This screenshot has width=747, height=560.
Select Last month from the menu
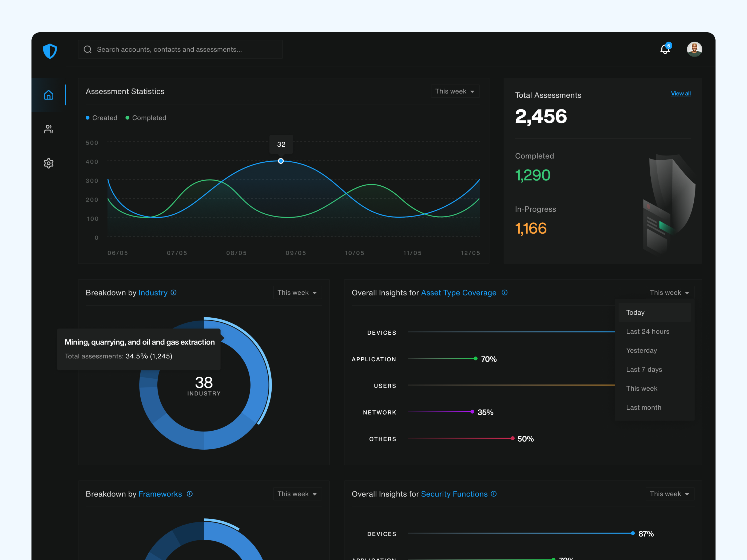(x=643, y=407)
